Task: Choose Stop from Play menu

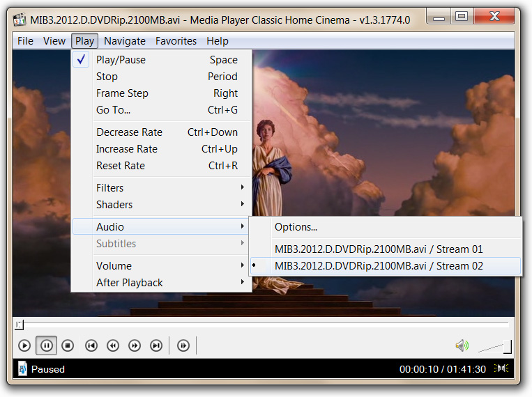Action: tap(162, 77)
